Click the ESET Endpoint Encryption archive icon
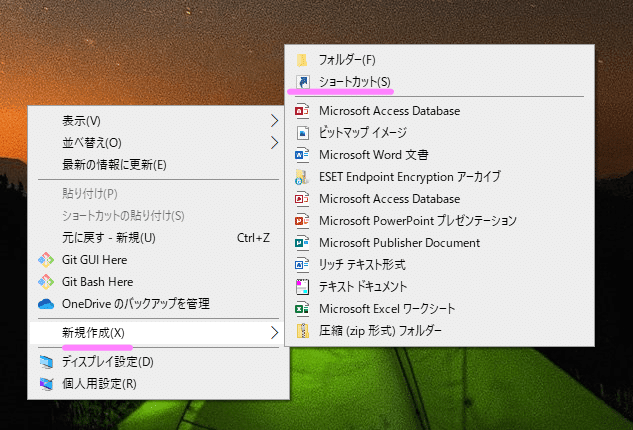Viewport: 633px width, 430px height. pos(302,177)
